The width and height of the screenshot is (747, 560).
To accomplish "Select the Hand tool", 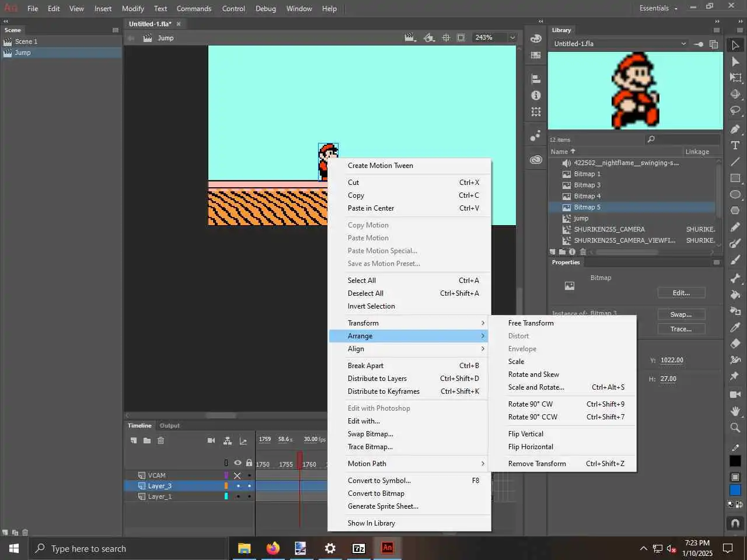I will coord(735,411).
